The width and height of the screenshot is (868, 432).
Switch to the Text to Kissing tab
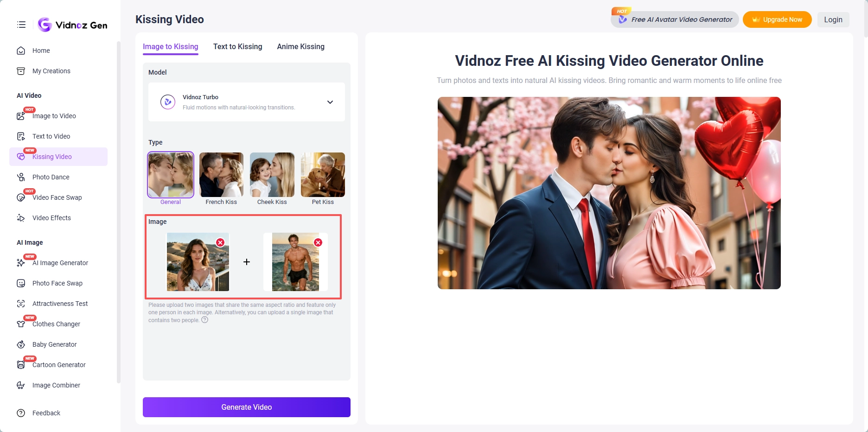[x=237, y=46]
